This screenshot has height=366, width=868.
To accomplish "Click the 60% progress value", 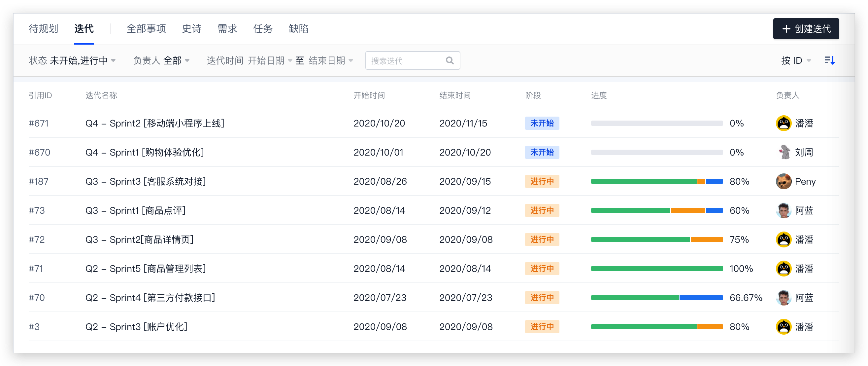I will click(x=739, y=210).
